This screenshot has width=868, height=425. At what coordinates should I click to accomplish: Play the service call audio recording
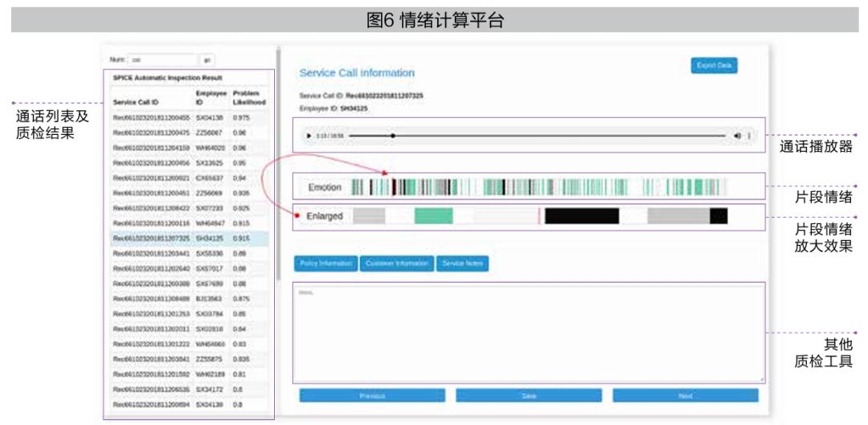click(309, 136)
